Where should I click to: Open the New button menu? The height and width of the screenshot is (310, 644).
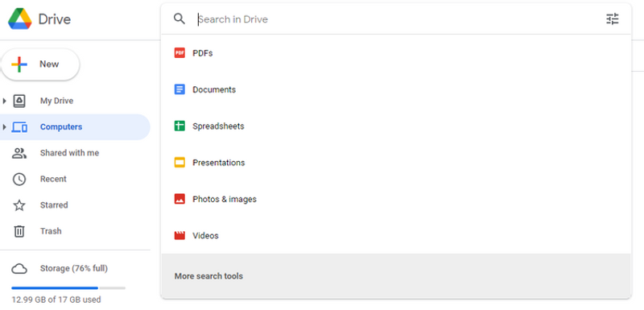point(40,64)
